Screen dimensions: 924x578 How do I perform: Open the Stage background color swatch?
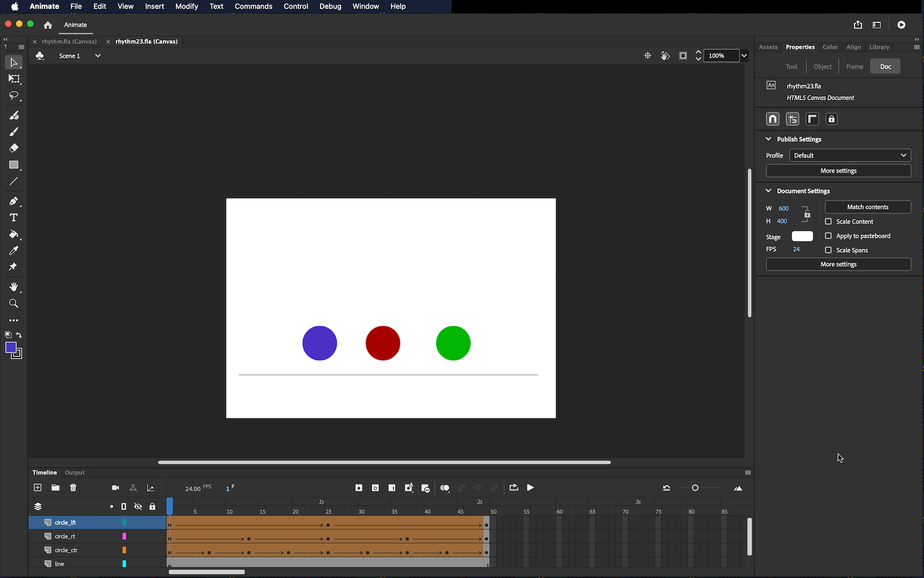click(802, 236)
